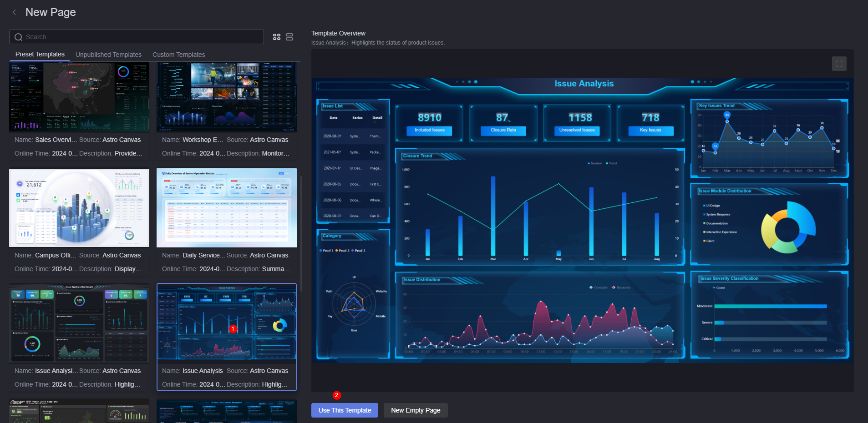The image size is (868, 423).
Task: Select the Product Development Management template thumbnail
Action: coord(227,411)
